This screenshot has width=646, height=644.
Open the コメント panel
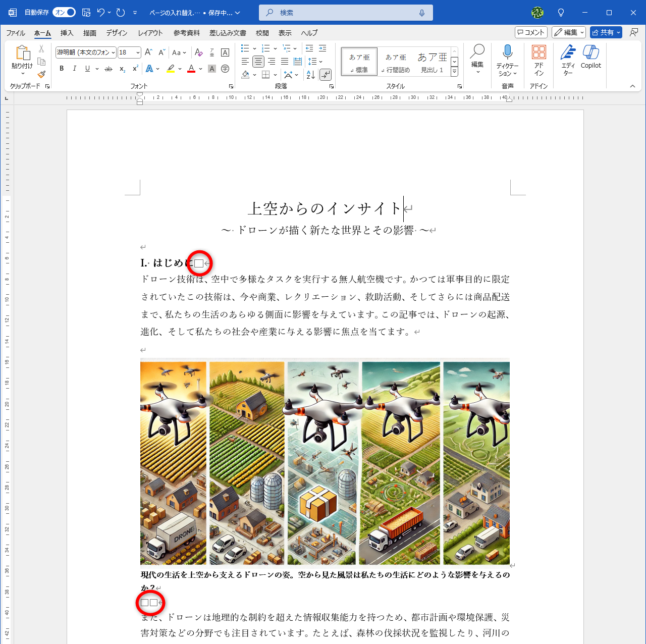click(530, 32)
